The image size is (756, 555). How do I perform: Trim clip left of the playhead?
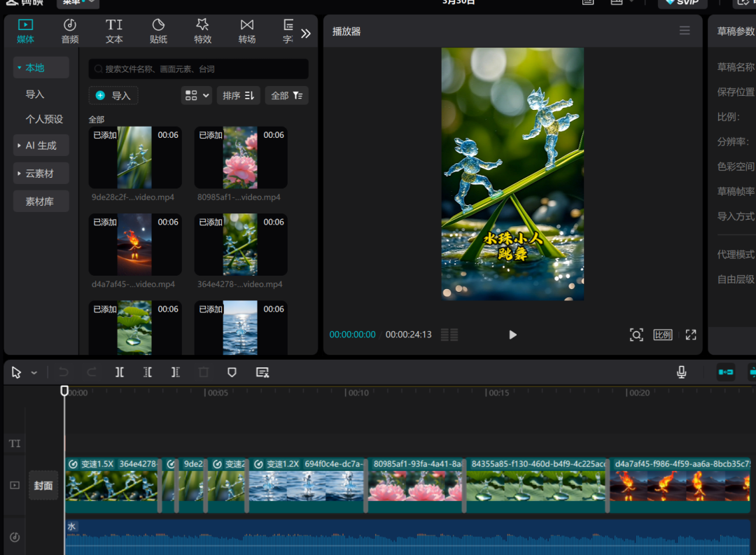point(148,372)
